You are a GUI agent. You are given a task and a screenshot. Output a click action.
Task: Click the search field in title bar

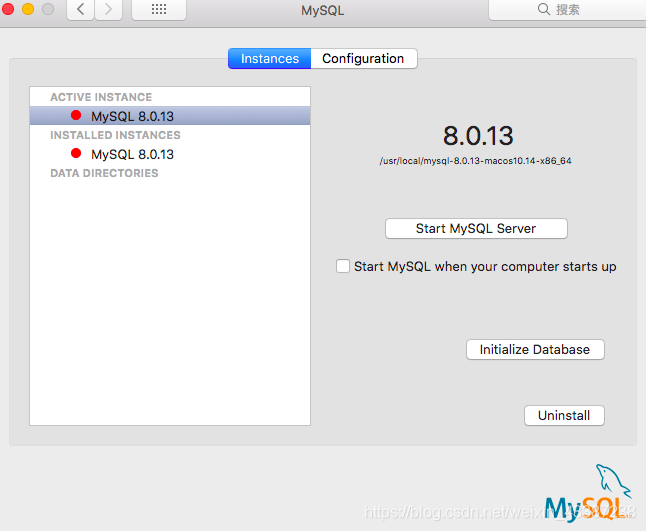tap(567, 9)
